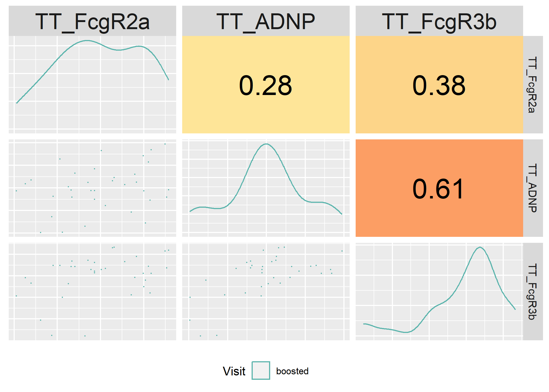Click the FcgR3b versus FcgR2a scatter panel
This screenshot has width=549, height=392.
[92, 292]
